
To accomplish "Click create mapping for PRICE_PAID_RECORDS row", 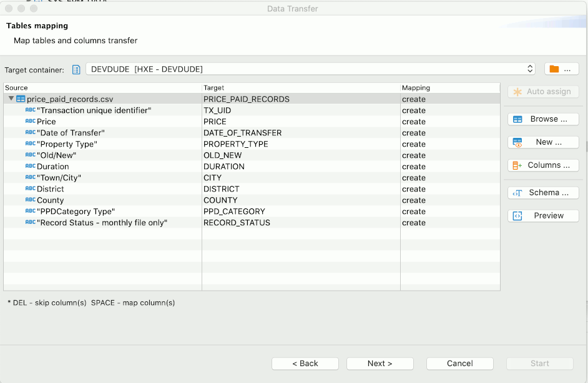I will [450, 99].
